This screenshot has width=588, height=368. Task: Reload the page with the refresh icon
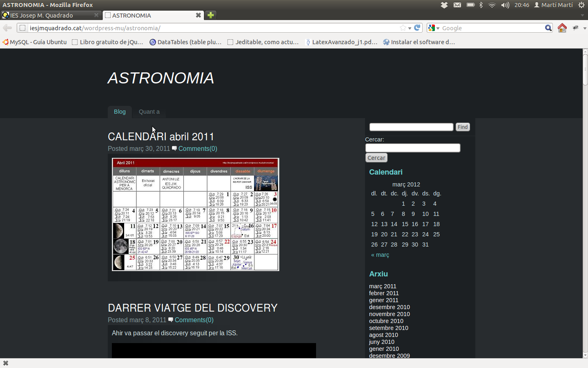(x=417, y=28)
